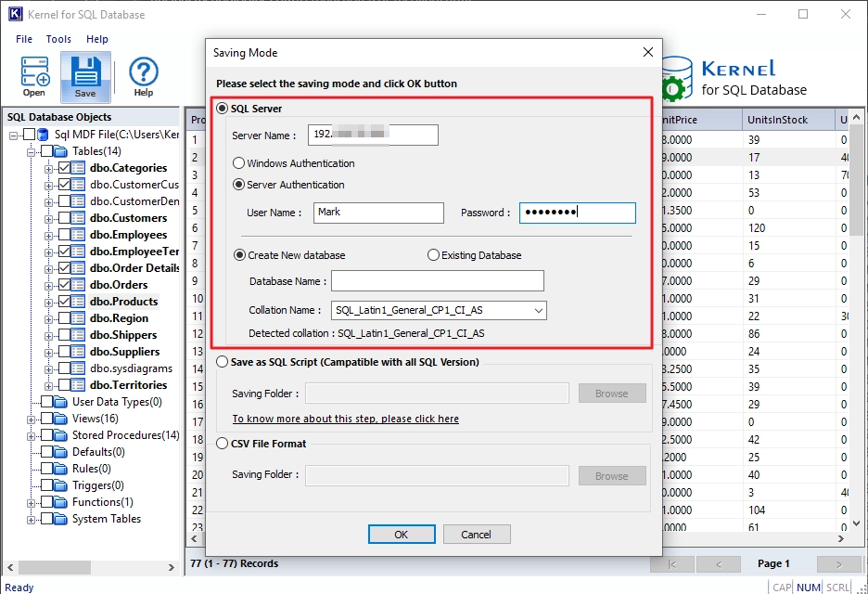Click the dbo.Region table icon

(78, 318)
